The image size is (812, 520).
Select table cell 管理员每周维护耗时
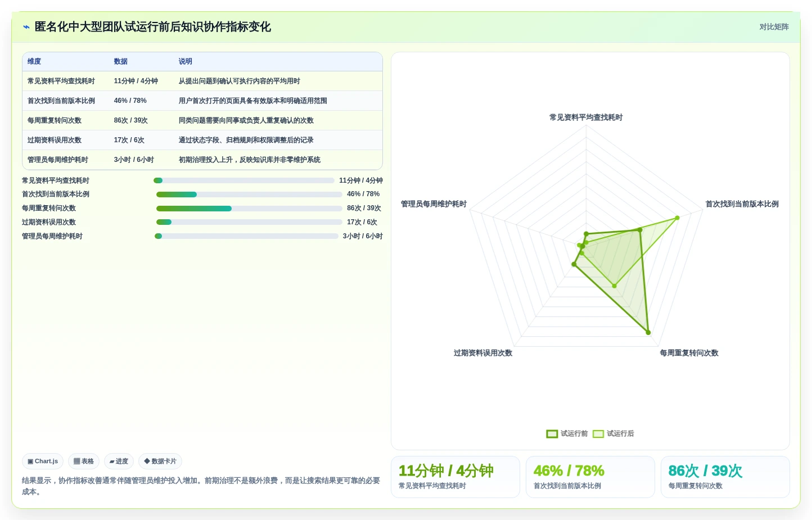click(58, 160)
